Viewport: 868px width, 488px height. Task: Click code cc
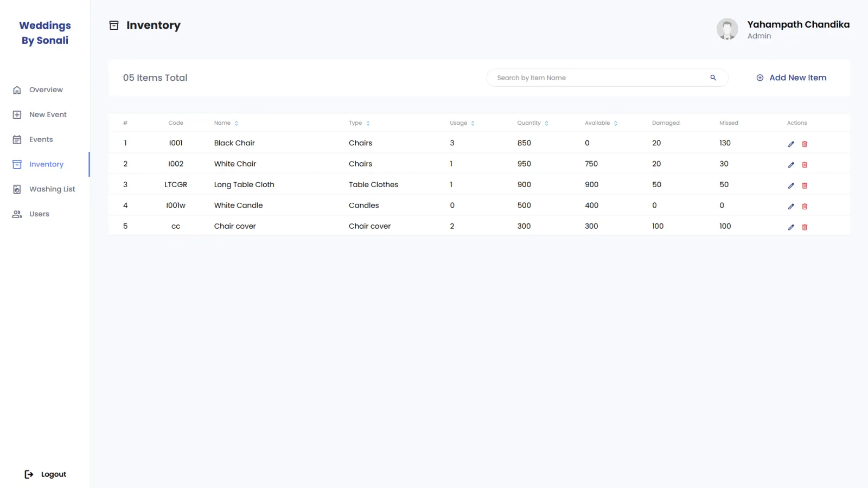click(x=176, y=227)
